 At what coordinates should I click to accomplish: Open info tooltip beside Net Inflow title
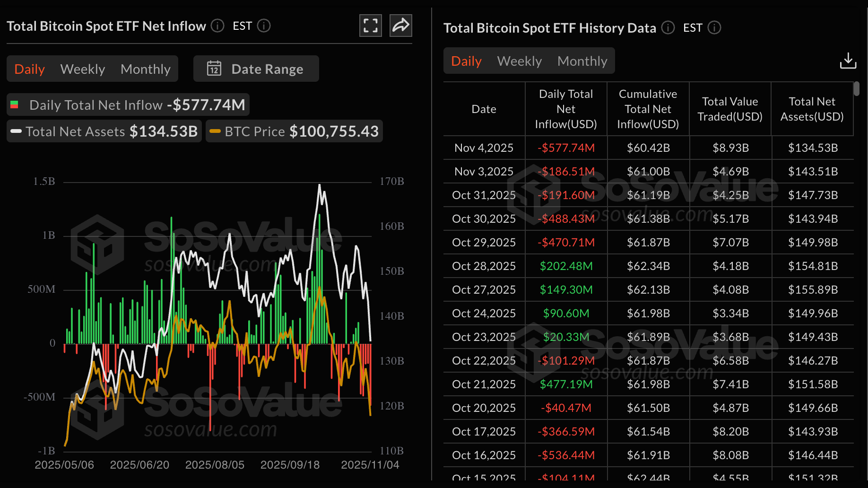[x=217, y=26]
